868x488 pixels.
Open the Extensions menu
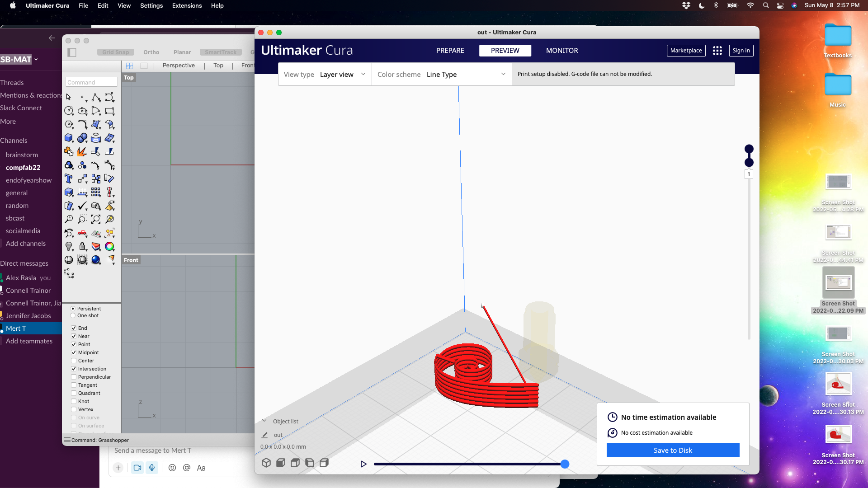point(187,5)
